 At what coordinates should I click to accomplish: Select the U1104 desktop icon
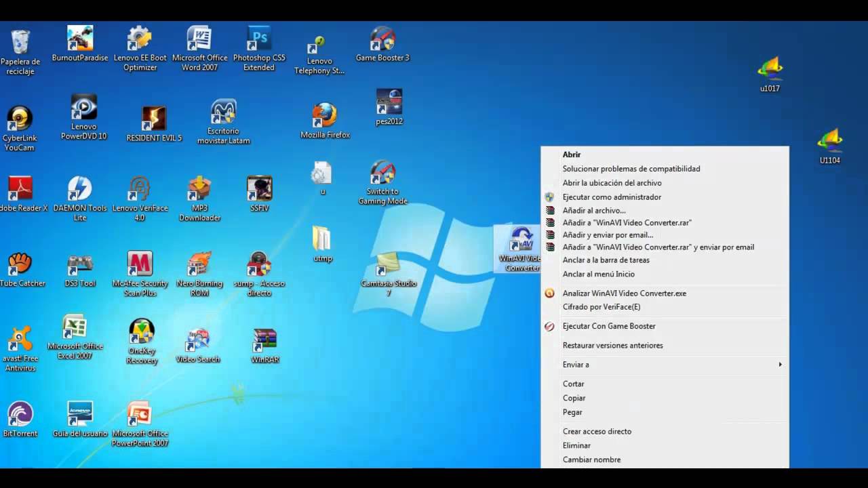pos(830,146)
